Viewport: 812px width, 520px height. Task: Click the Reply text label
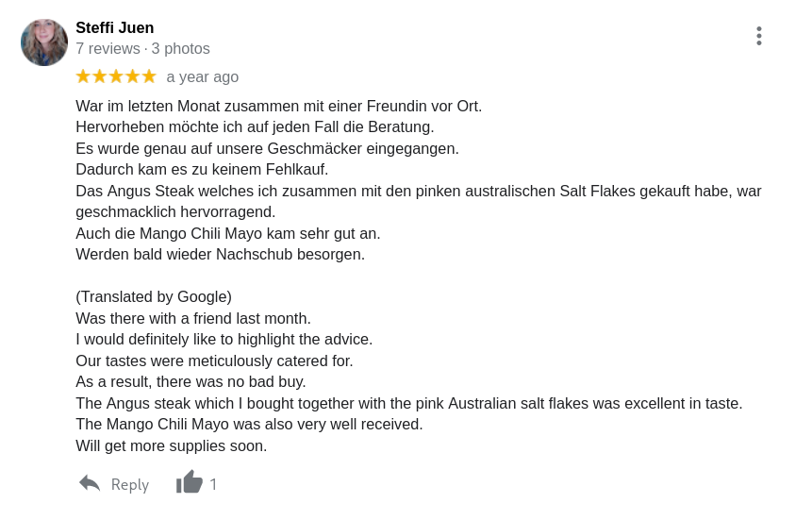pos(130,484)
